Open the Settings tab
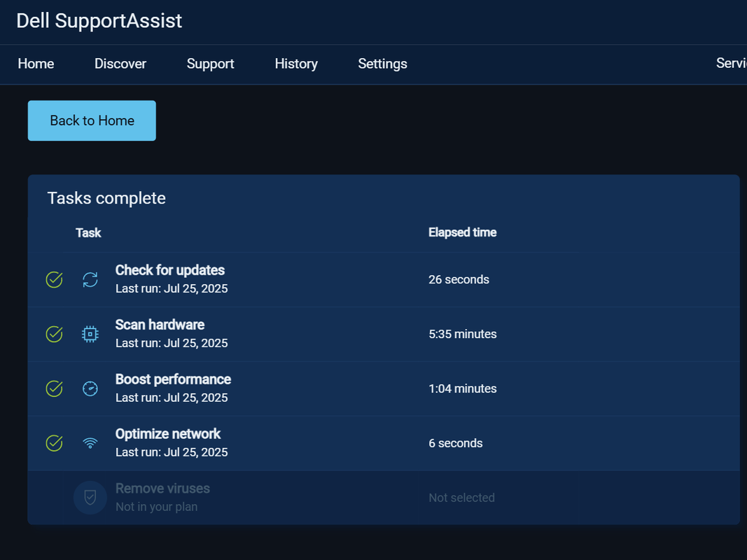The height and width of the screenshot is (560, 747). click(x=382, y=64)
